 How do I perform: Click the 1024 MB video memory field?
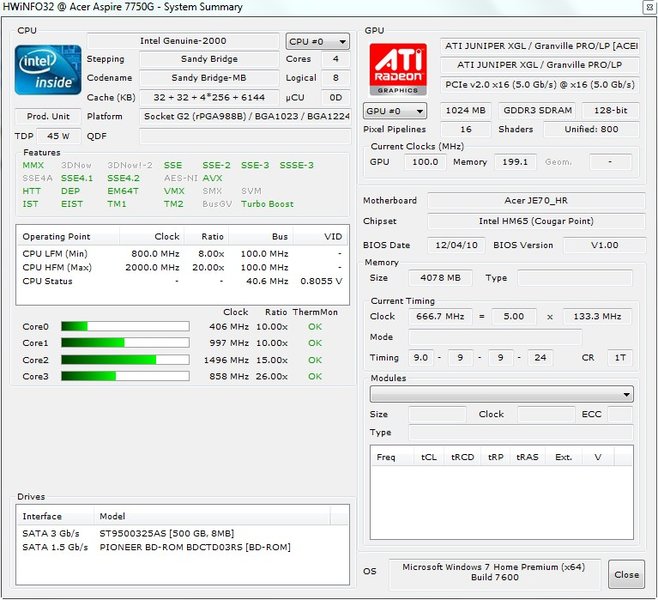[x=465, y=110]
